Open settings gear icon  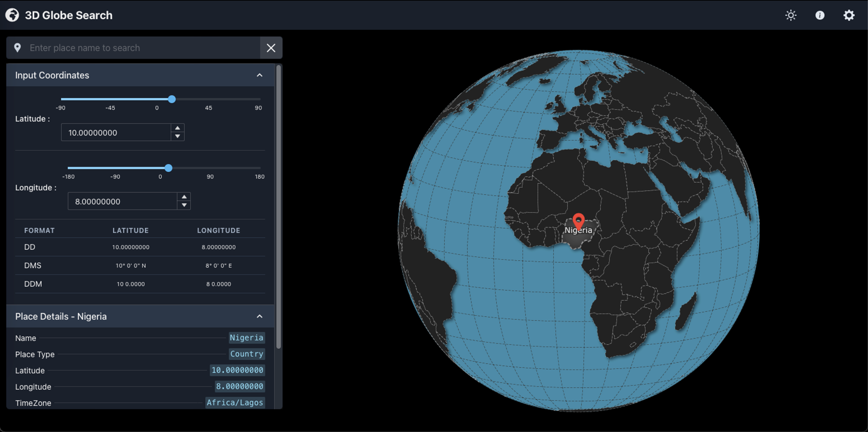849,15
